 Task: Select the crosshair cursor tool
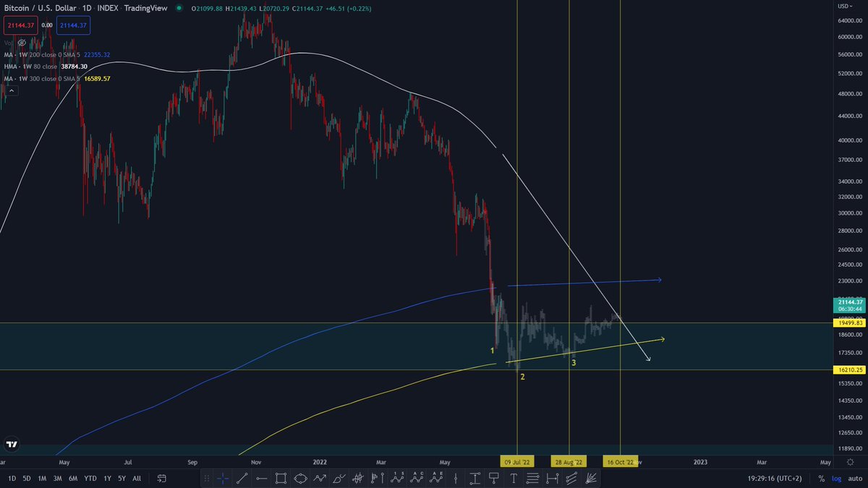(x=223, y=478)
